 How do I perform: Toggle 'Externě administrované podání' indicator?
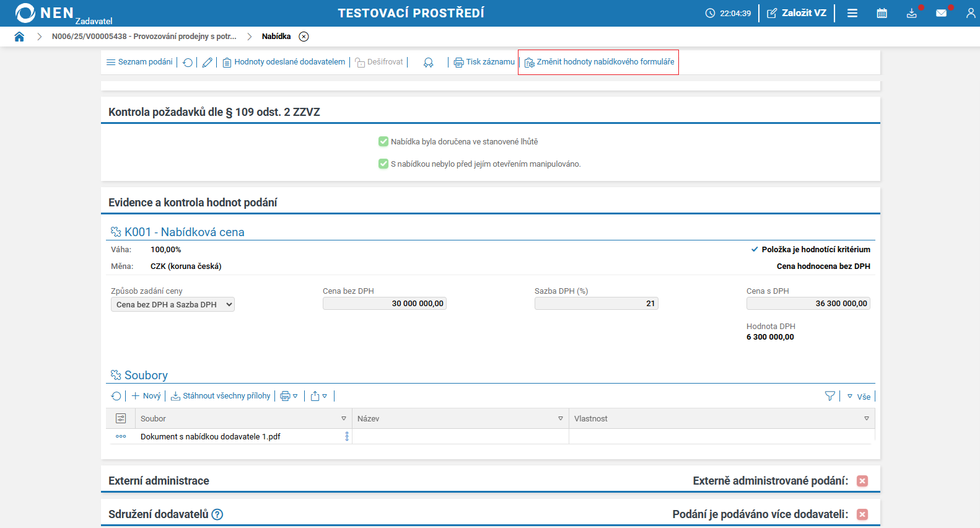point(862,481)
